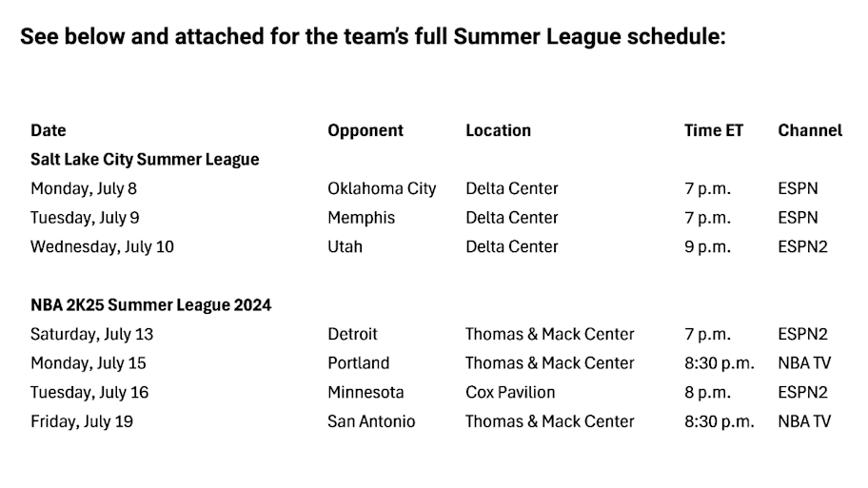
Task: Click the Summer League schedule heading
Action: 372,36
